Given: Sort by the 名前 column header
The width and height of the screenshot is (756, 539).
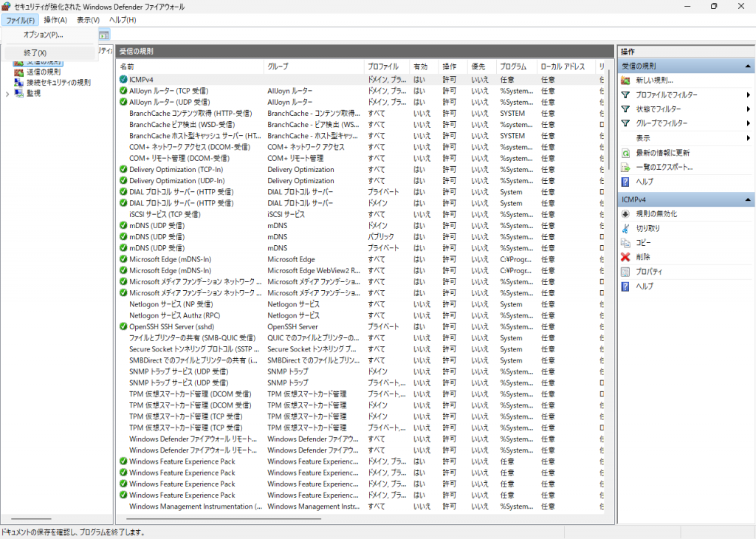Looking at the screenshot, I should (190, 66).
